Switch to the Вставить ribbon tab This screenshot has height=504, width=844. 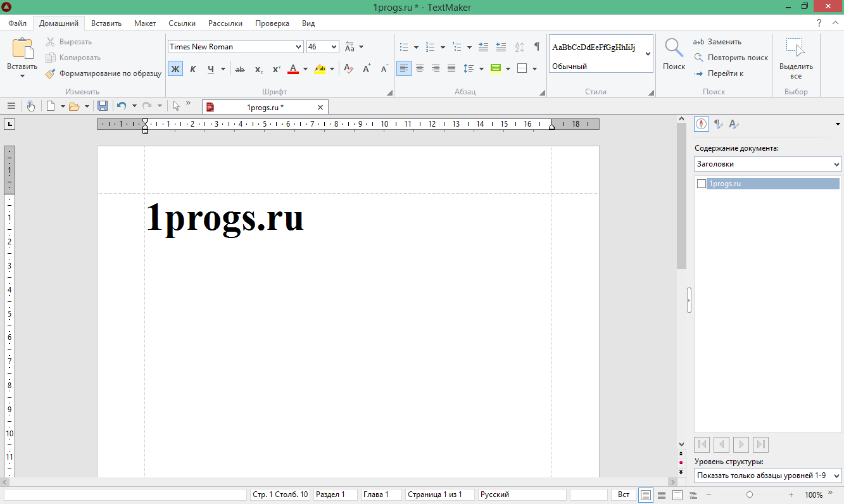pos(106,23)
